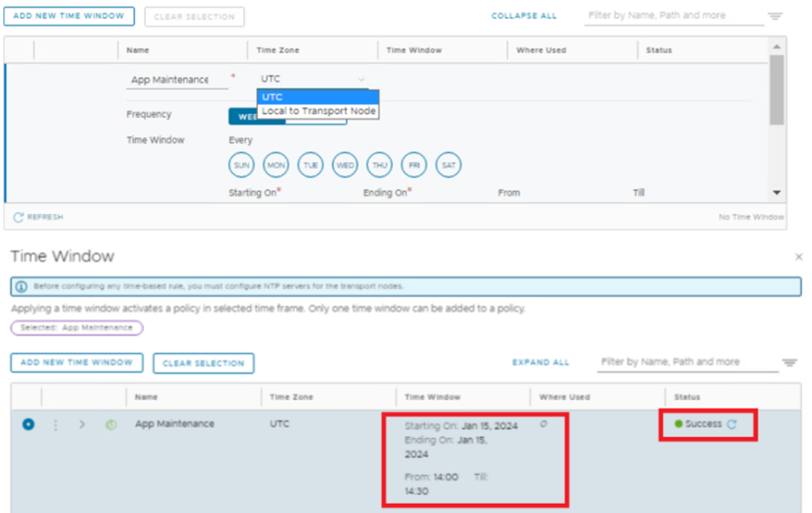
Task: Click Refresh at the bottom of the top table
Action: click(x=39, y=217)
